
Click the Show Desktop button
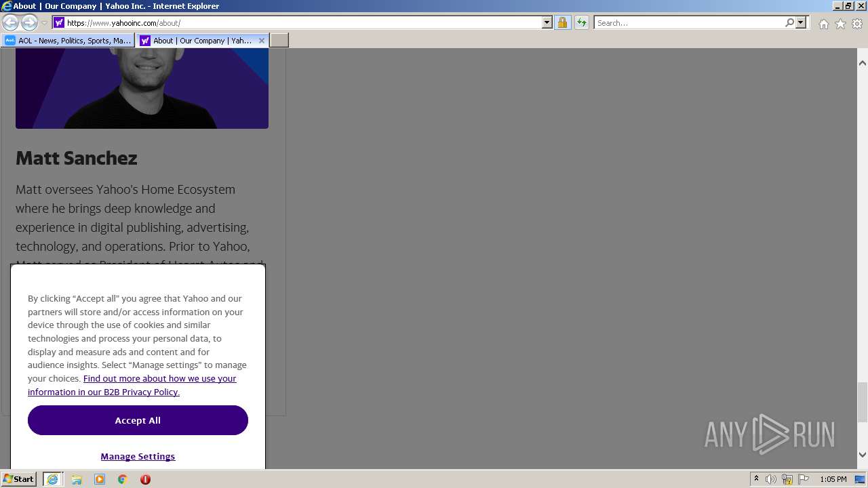pos(861,479)
